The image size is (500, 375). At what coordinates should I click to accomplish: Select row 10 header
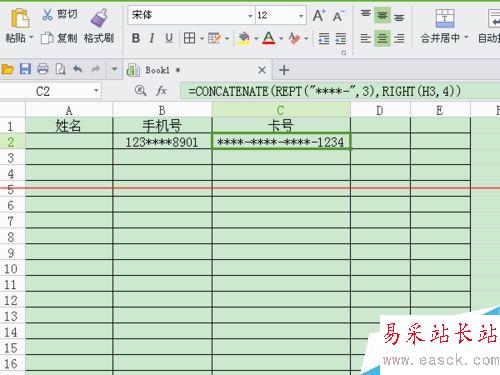coord(11,269)
